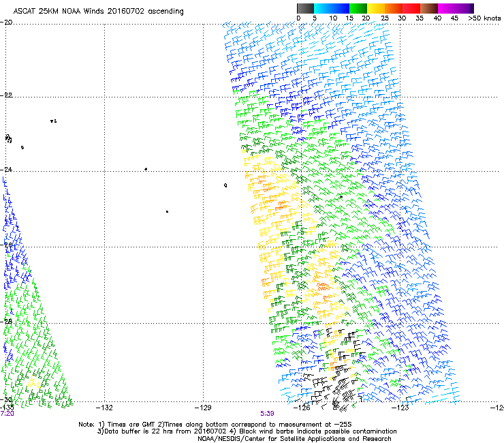The width and height of the screenshot is (504, 443).
Task: Click the '0' label on the color scale
Action: pos(298,18)
